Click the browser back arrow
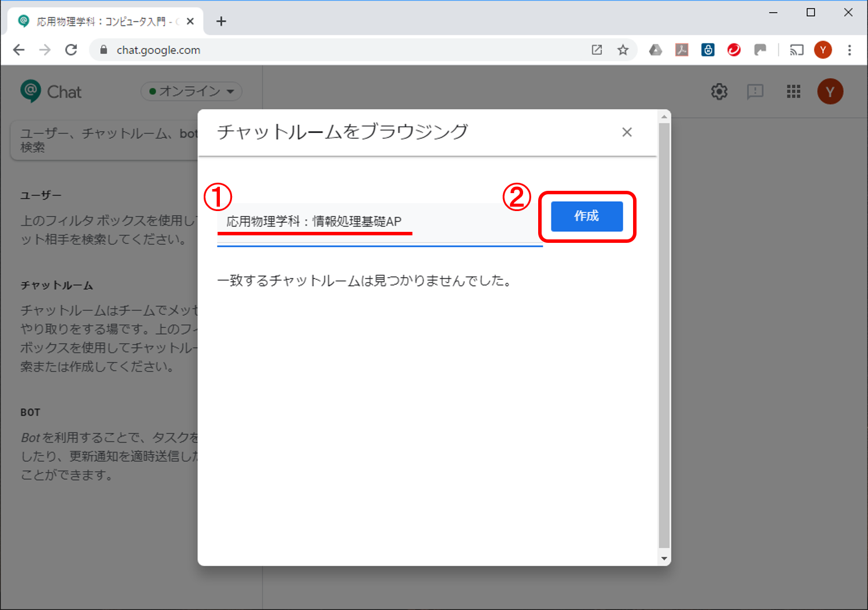The height and width of the screenshot is (610, 868). tap(19, 50)
